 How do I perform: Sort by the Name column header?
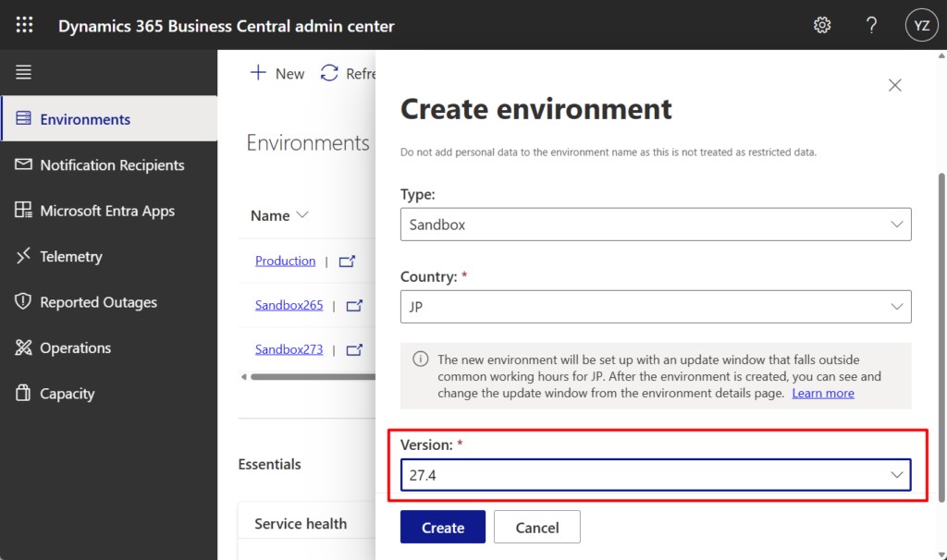[278, 215]
